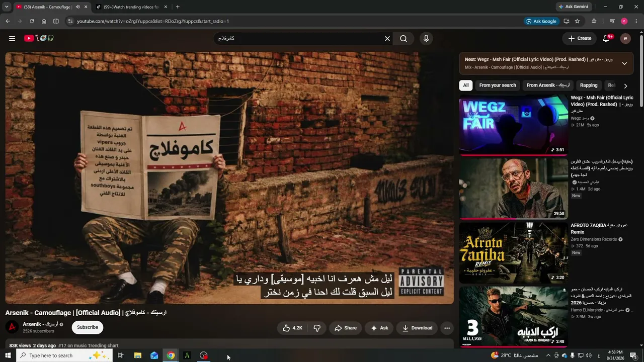This screenshot has height=362, width=644.
Task: Clear the YouTube search query
Action: [x=387, y=38]
